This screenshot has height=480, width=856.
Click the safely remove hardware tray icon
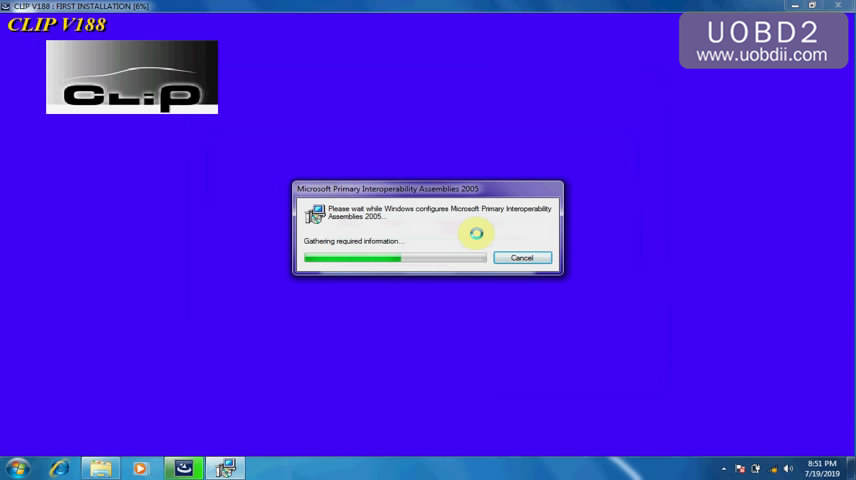pyautogui.click(x=756, y=468)
